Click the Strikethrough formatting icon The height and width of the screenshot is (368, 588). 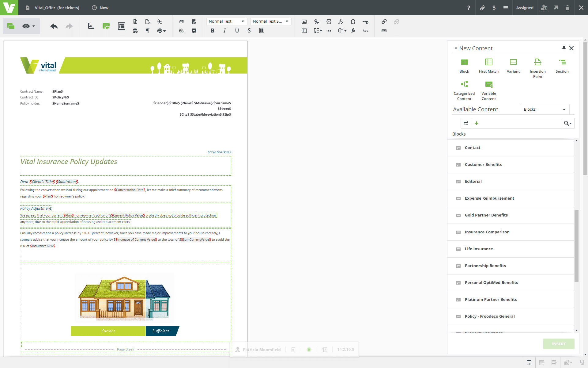click(249, 31)
